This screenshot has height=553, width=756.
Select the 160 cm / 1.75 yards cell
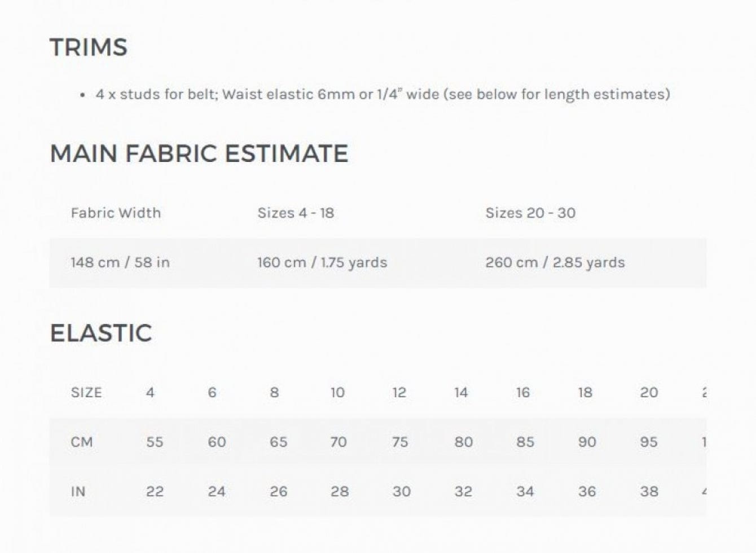click(322, 262)
